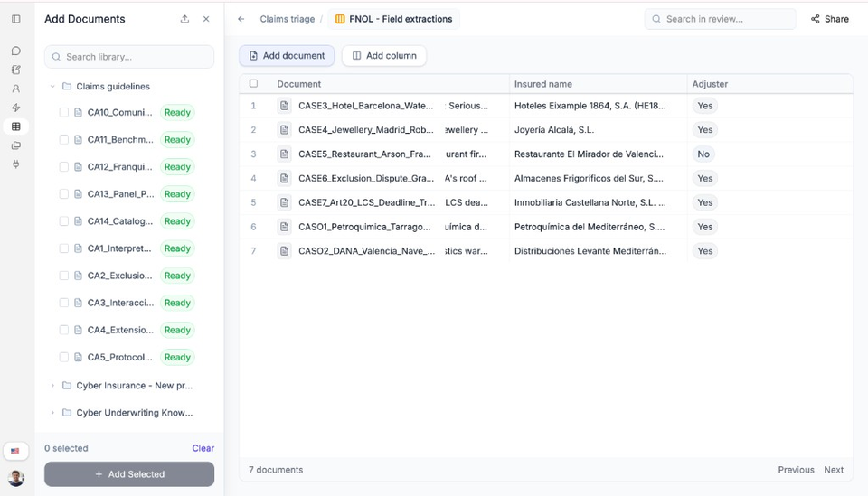
Task: Check the CA13_Panel_P... document checkbox
Action: 63,194
